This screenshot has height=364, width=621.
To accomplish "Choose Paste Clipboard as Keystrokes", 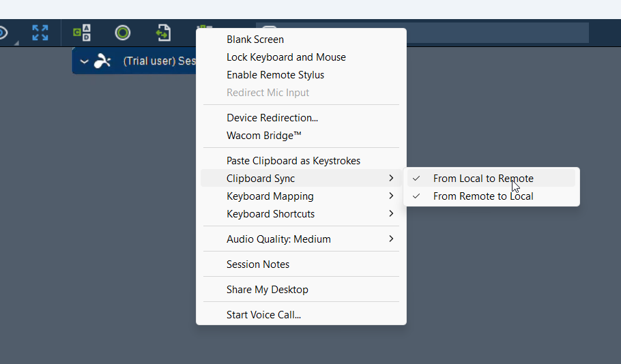I will click(x=301, y=161).
